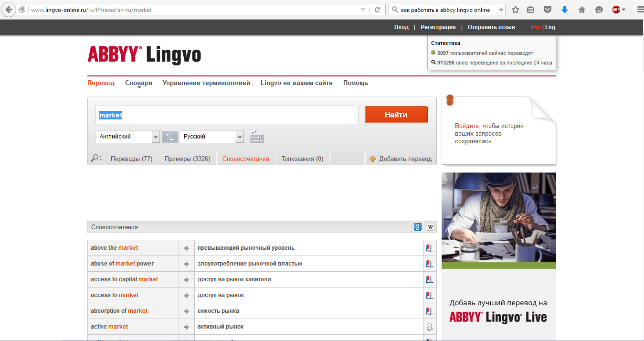Expand the Словари menu

pos(138,83)
